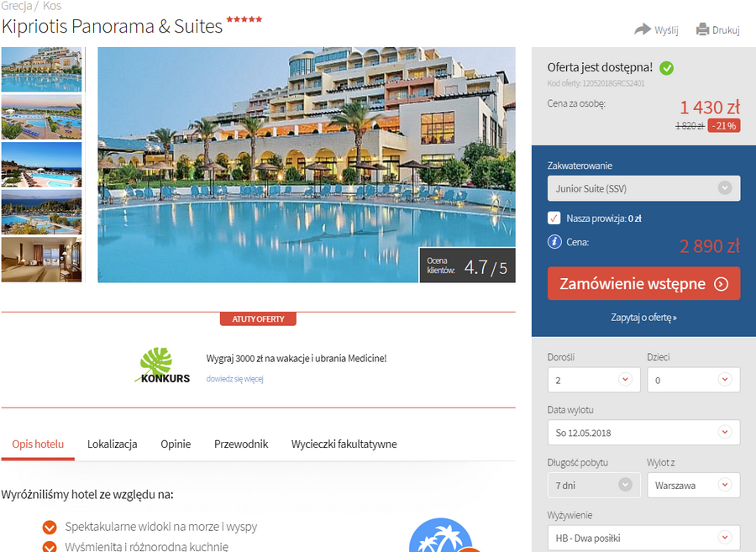The height and width of the screenshot is (552, 756).
Task: Click the main hotel pool photo
Action: 307,165
